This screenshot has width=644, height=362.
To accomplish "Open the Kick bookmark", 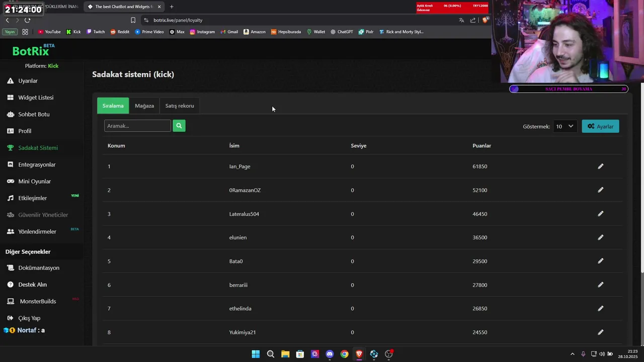I will 73,32.
